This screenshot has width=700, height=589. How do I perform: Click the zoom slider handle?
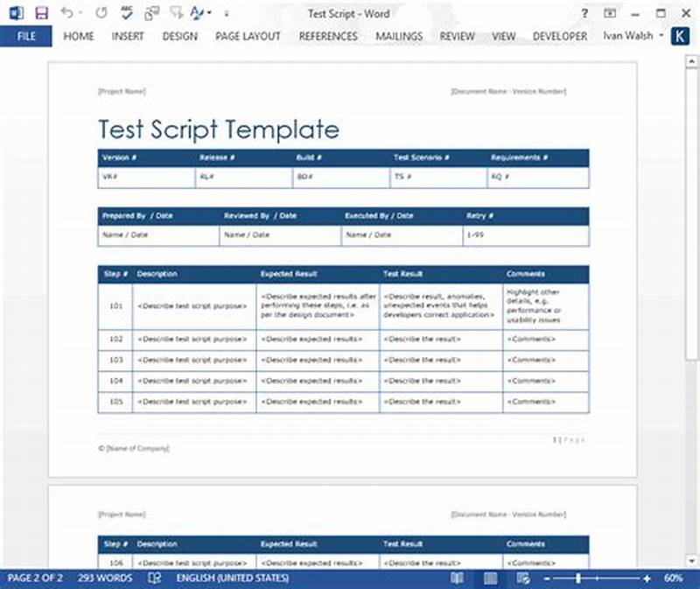pos(577,578)
